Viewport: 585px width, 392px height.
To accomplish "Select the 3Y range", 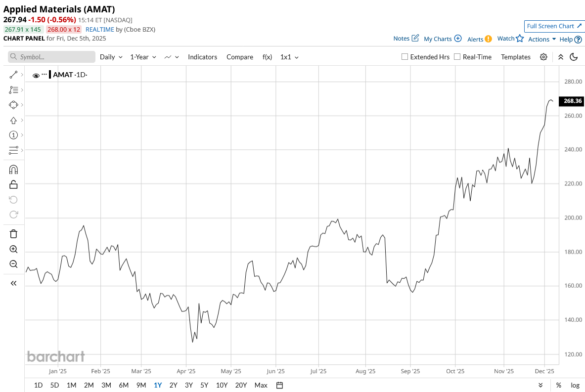I will pyautogui.click(x=189, y=385).
